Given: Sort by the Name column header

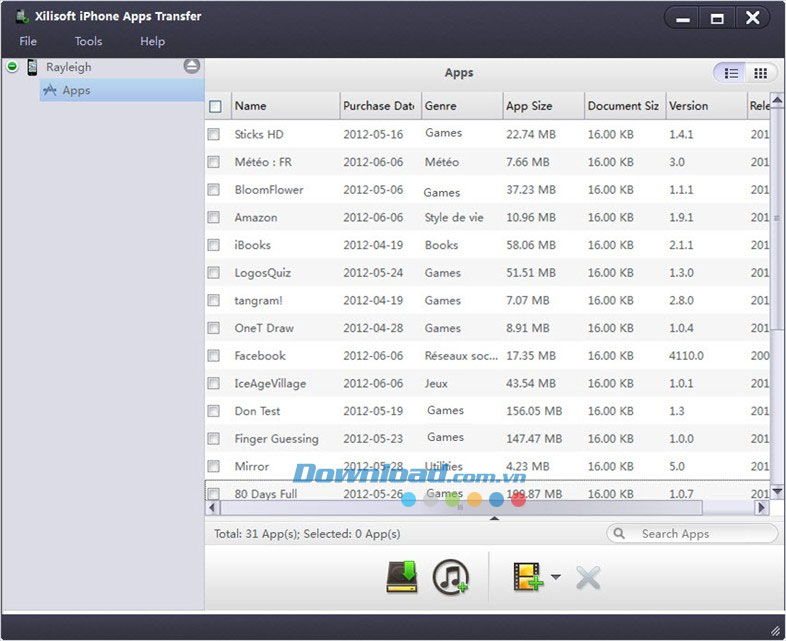Looking at the screenshot, I should click(286, 106).
